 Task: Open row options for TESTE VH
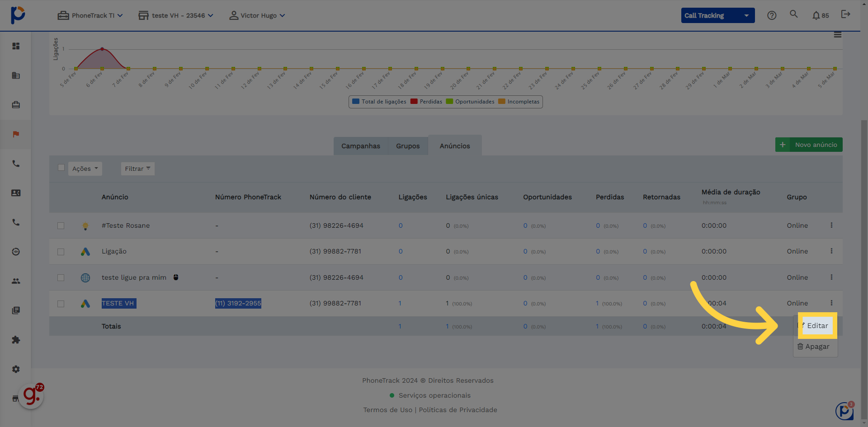coord(831,303)
